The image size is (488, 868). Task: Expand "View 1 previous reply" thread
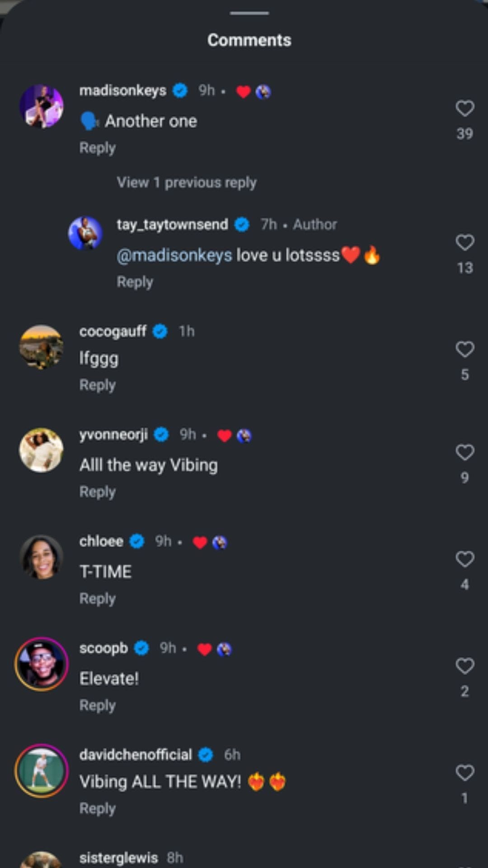(x=187, y=183)
